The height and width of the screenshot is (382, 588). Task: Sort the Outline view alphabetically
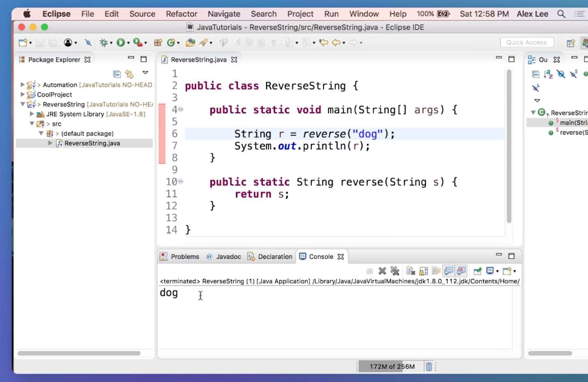pos(549,74)
